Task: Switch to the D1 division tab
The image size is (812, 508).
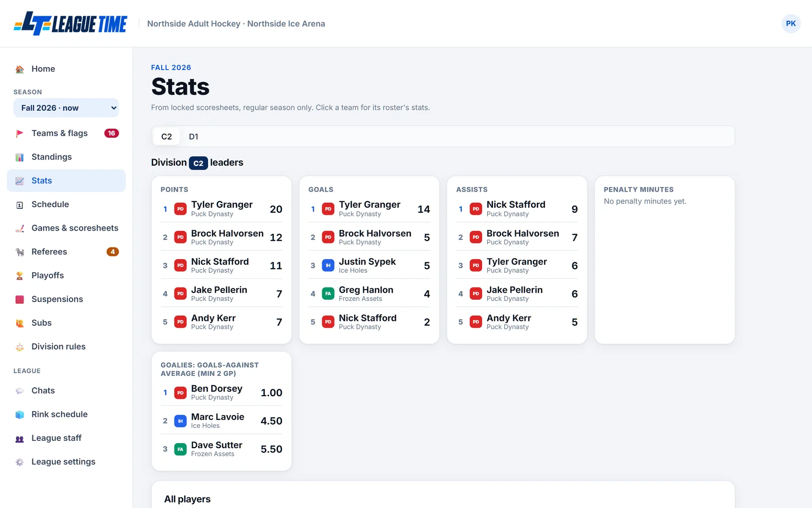Action: click(x=193, y=137)
